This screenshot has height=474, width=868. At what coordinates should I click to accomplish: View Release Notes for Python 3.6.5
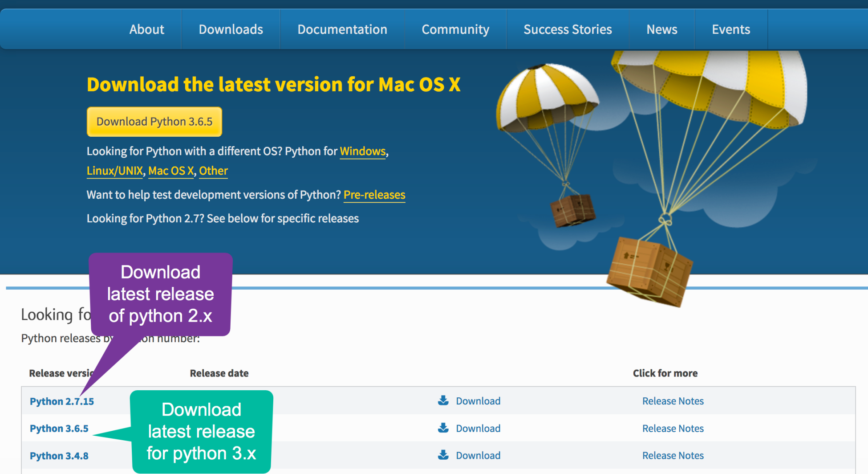coord(673,428)
